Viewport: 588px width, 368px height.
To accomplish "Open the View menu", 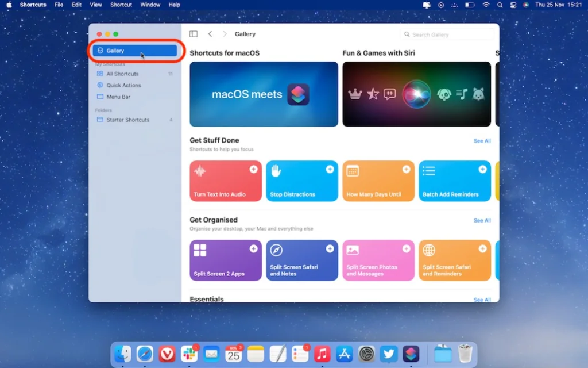I will tap(96, 5).
